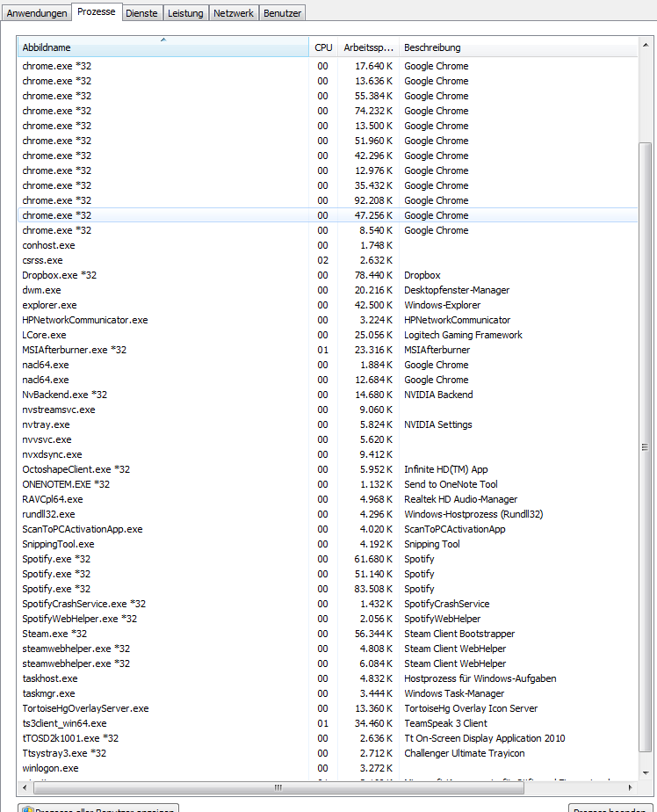Select the LCore.exe process
657x812 pixels.
click(x=328, y=335)
